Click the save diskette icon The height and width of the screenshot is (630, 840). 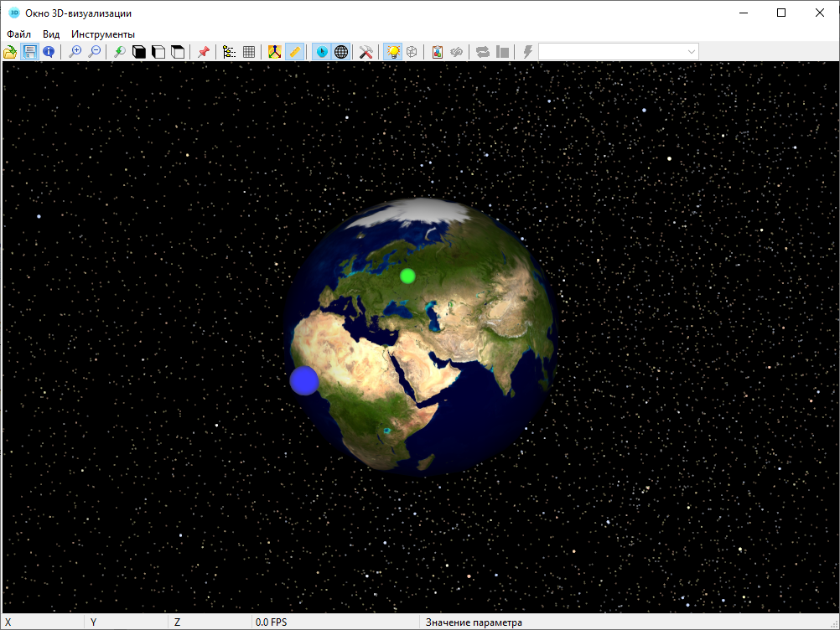(x=30, y=52)
